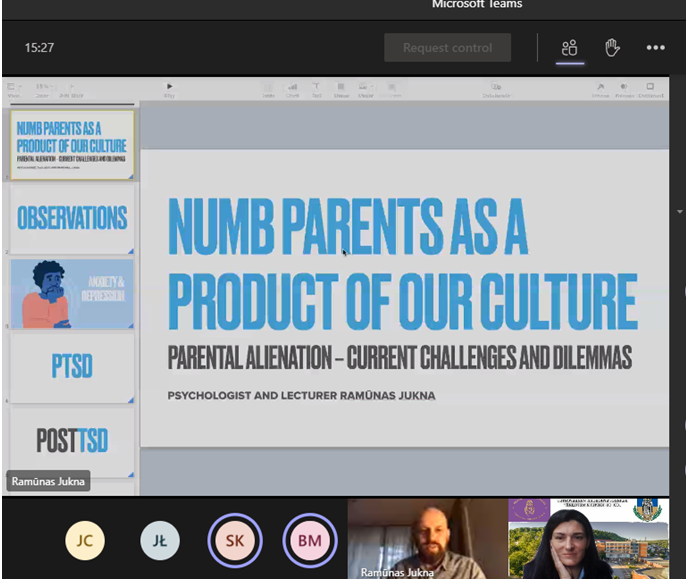Viewport: 686px width, 580px height.
Task: Select the Observations slide thumbnail
Action: (x=72, y=218)
